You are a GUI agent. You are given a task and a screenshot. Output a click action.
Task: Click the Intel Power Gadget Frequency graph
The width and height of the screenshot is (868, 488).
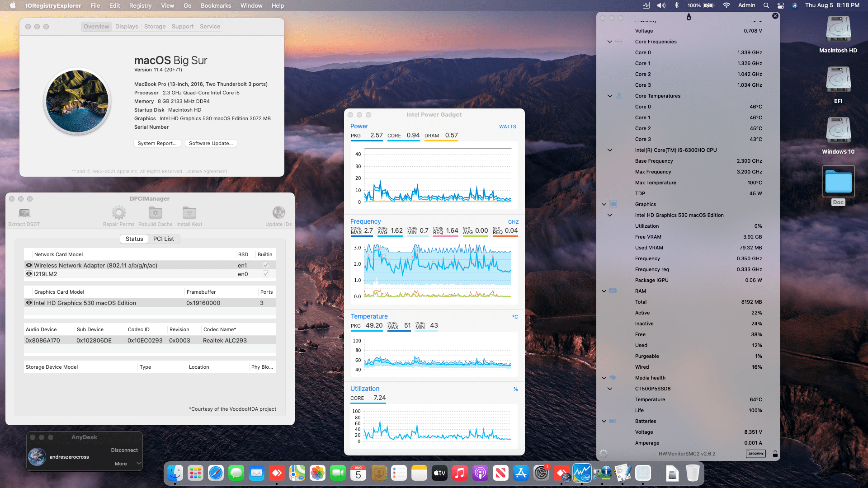point(434,271)
